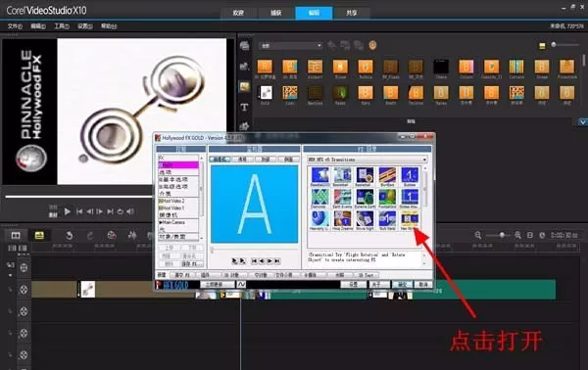Screen dimensions: 588x370
Task: Open the 全部 transition category dropdown
Action: click(291, 46)
